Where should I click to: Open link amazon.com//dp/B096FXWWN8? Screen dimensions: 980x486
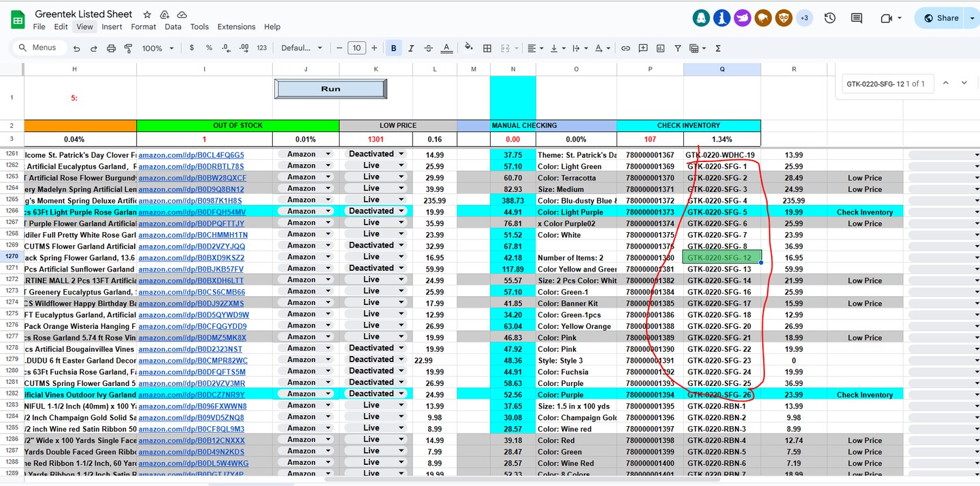(x=193, y=406)
